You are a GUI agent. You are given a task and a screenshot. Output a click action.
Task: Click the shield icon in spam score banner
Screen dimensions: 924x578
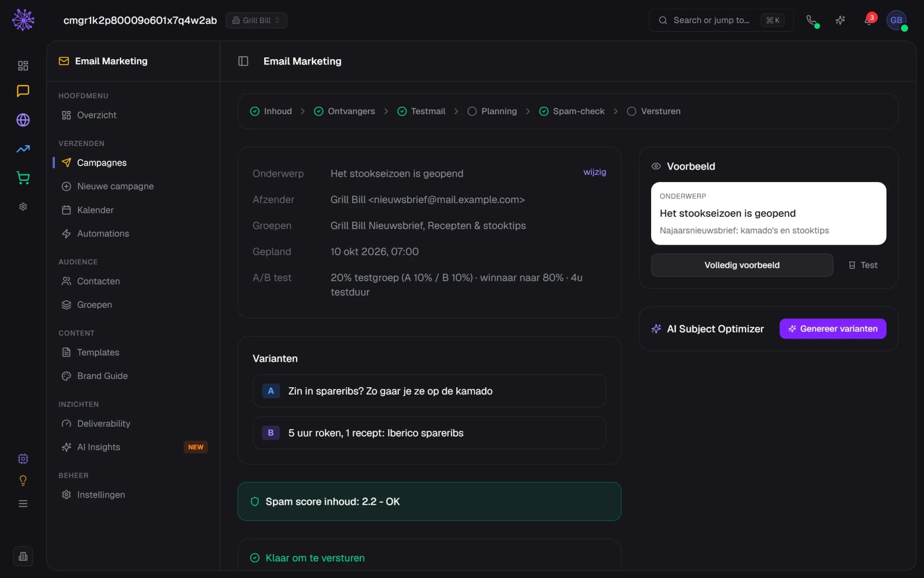pos(255,501)
